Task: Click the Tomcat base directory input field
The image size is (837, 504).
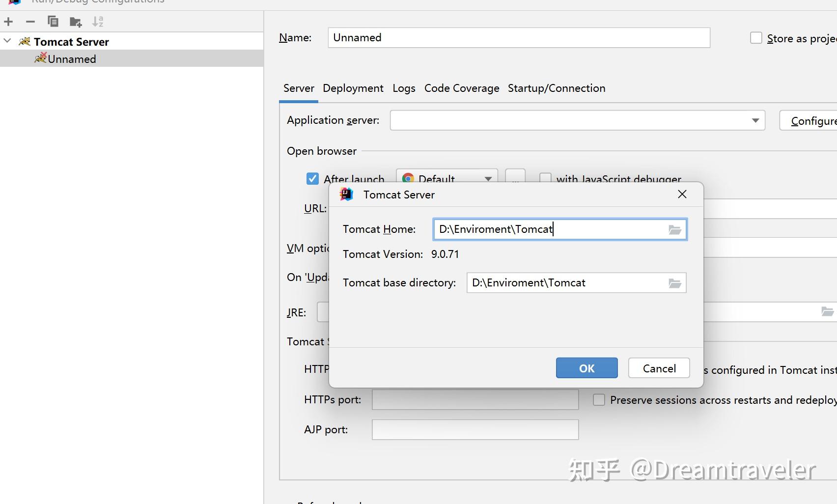Action: (x=576, y=283)
